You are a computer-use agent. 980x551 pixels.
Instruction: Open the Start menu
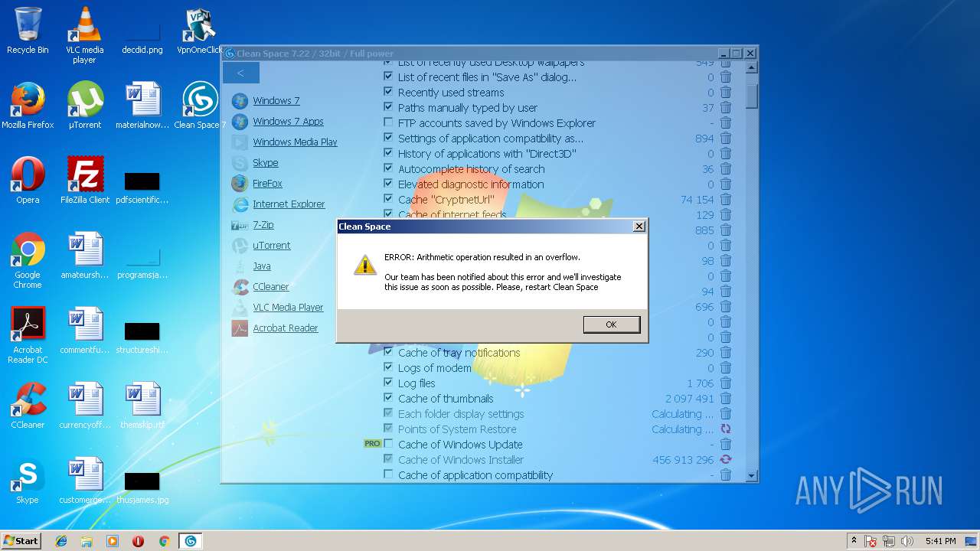(21, 540)
